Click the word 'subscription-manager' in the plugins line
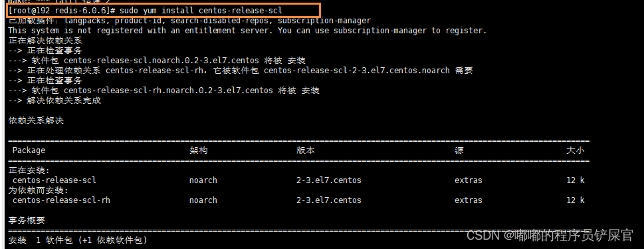644x249 pixels. click(324, 21)
